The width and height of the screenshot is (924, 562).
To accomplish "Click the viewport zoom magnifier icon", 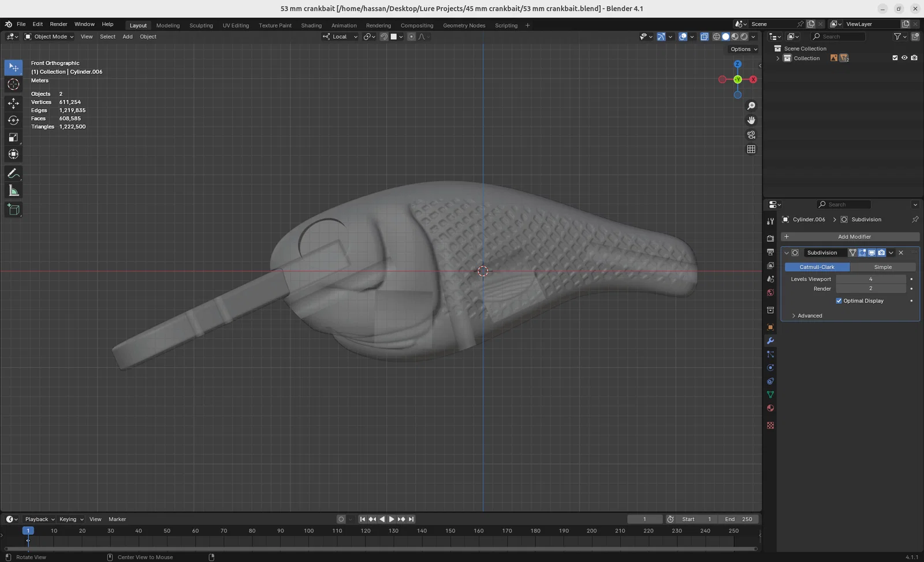I will pos(751,106).
